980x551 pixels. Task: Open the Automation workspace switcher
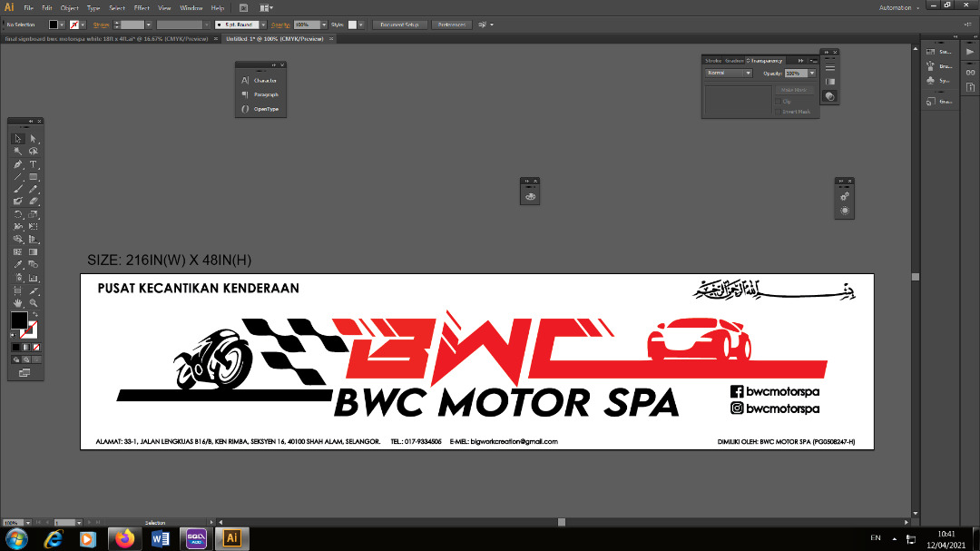(898, 8)
